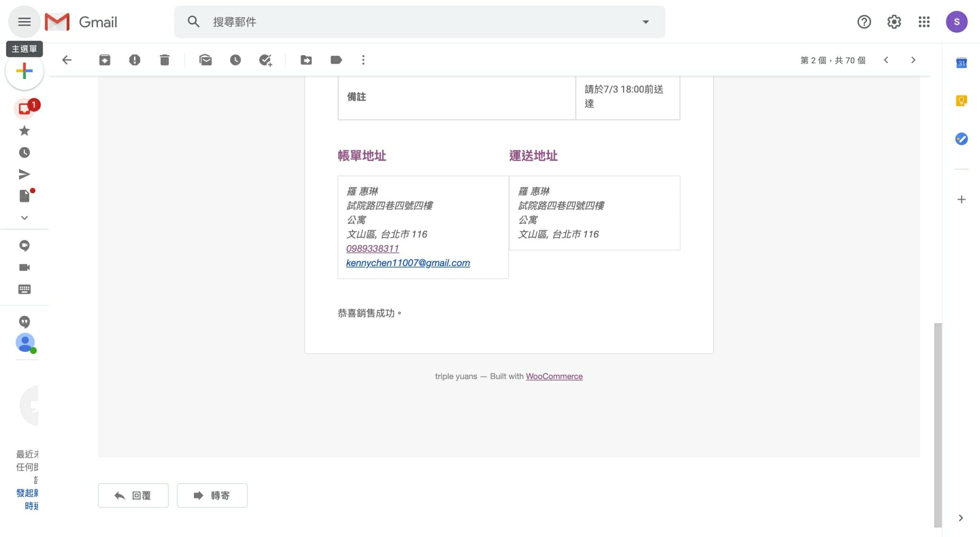Go back to inbox with arrow
This screenshot has width=980, height=537.
pyautogui.click(x=67, y=60)
